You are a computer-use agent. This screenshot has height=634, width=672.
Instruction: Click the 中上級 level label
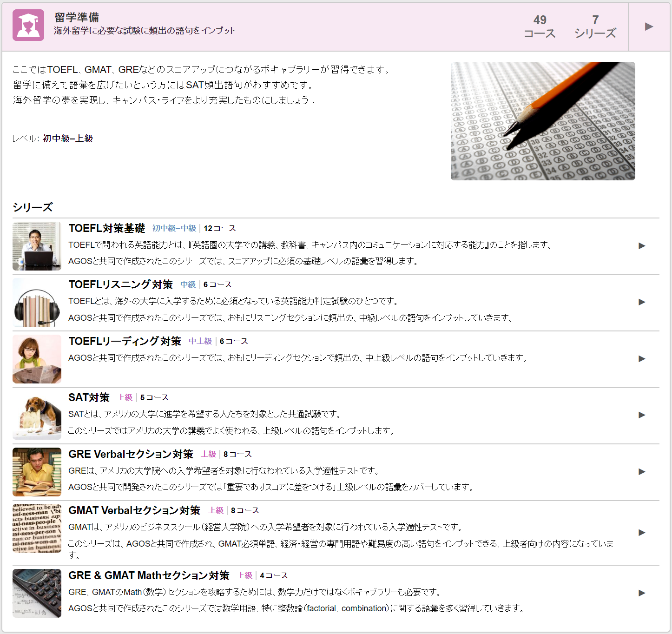click(x=200, y=341)
